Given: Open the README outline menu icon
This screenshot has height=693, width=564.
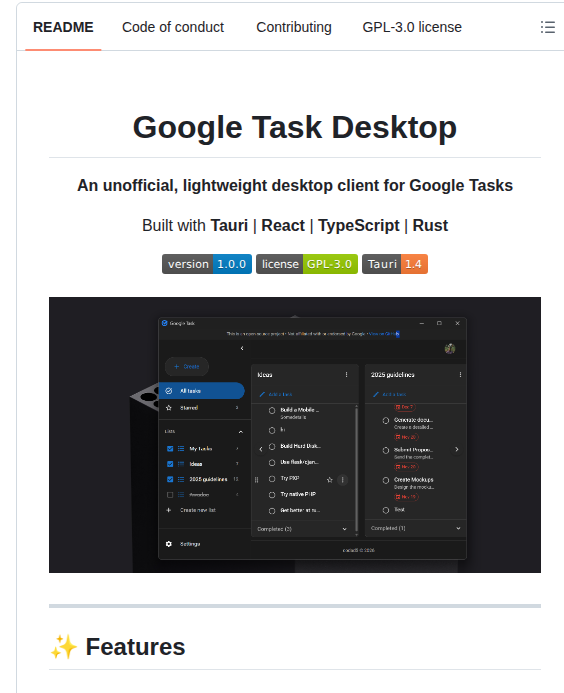Looking at the screenshot, I should pyautogui.click(x=548, y=27).
